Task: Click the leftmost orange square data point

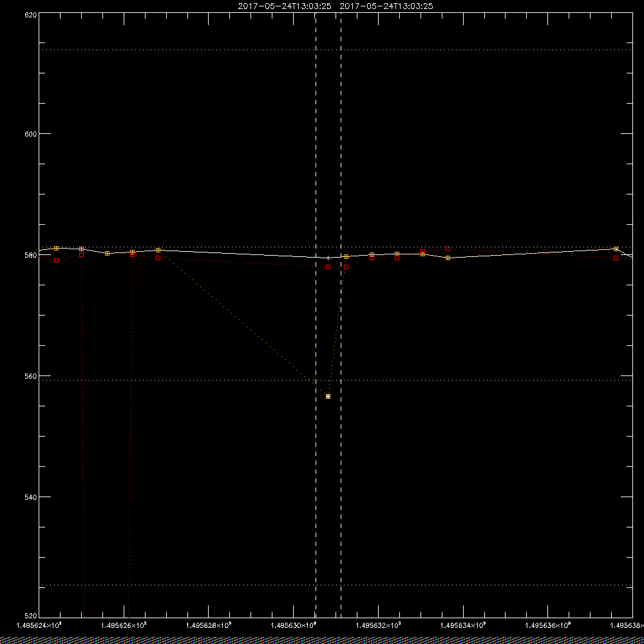Action: pyautogui.click(x=56, y=248)
